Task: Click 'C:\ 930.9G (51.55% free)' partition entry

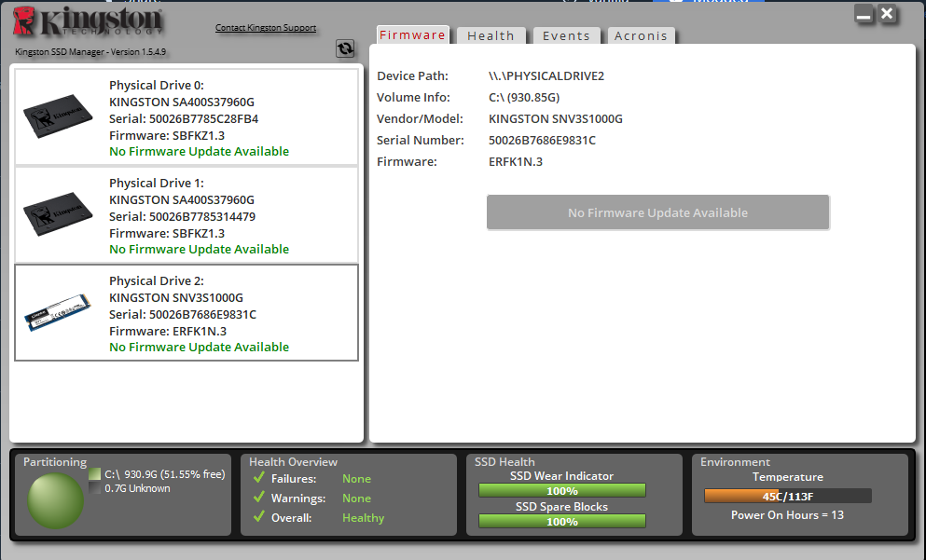Action: coord(165,474)
